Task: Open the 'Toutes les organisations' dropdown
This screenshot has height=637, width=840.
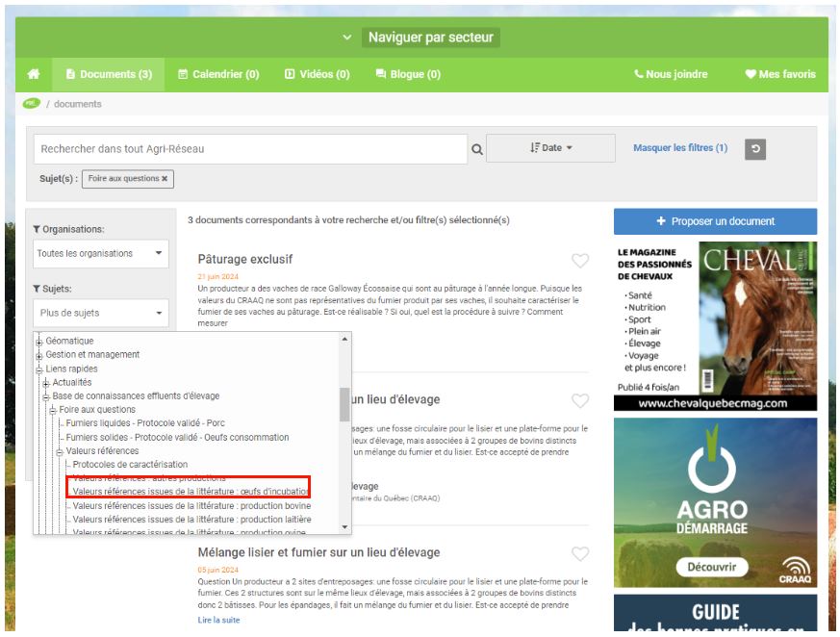Action: pos(101,254)
